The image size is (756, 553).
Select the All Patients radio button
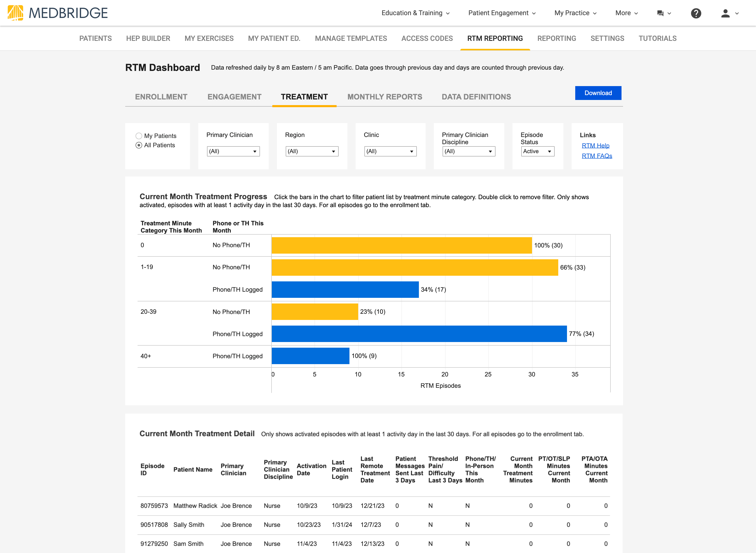tap(139, 145)
